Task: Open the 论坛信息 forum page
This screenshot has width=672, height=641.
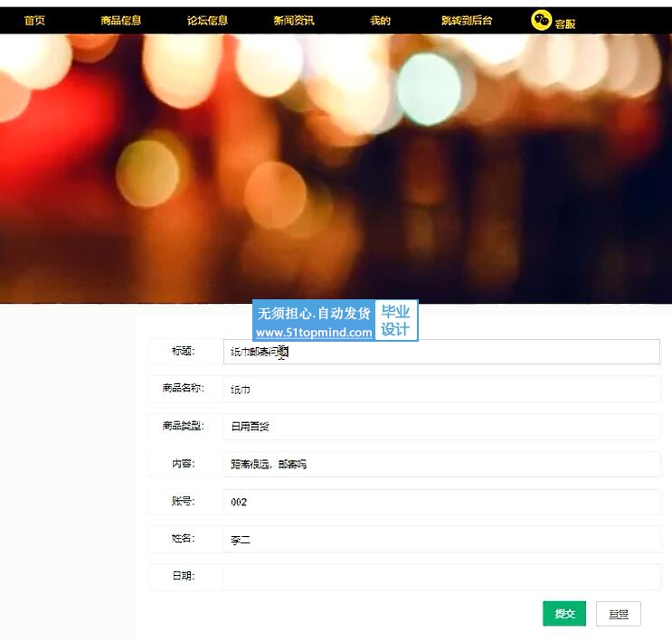Action: [x=207, y=20]
